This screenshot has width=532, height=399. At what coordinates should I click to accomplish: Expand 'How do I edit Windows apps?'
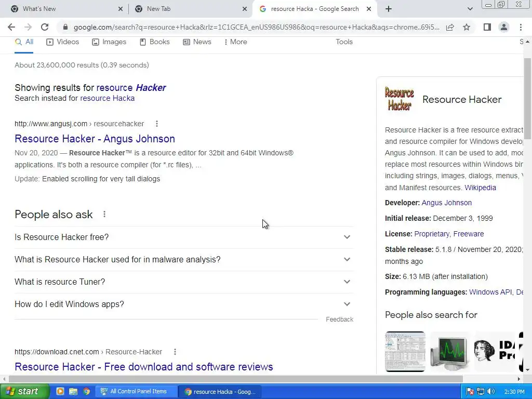184,304
